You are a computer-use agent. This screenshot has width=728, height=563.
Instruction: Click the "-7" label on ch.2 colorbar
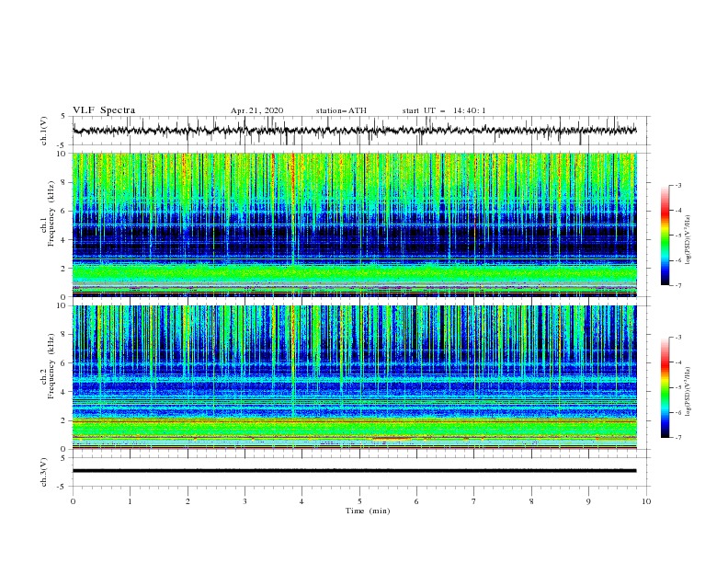coord(677,438)
